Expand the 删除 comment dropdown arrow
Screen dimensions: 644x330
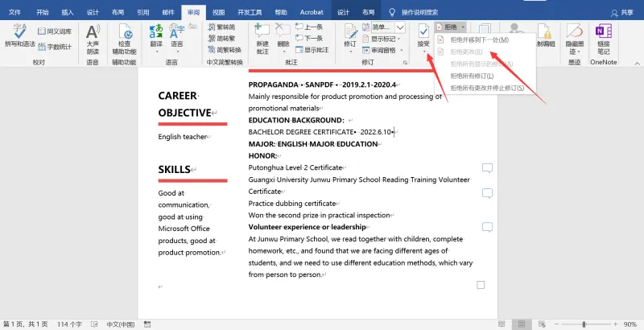pyautogui.click(x=283, y=52)
